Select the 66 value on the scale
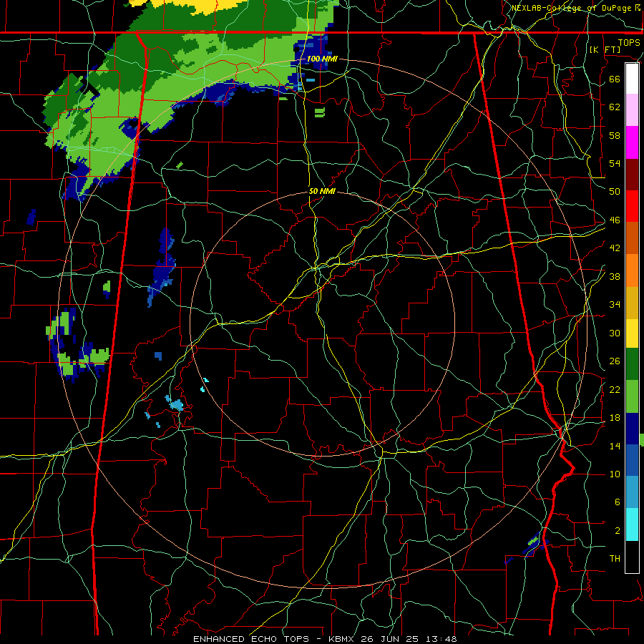Viewport: 644px width, 644px height. coord(615,79)
